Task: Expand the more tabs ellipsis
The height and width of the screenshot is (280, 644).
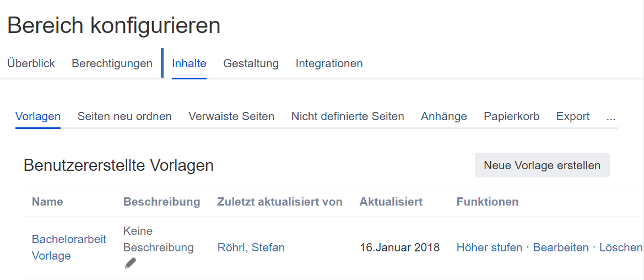Action: pyautogui.click(x=610, y=116)
